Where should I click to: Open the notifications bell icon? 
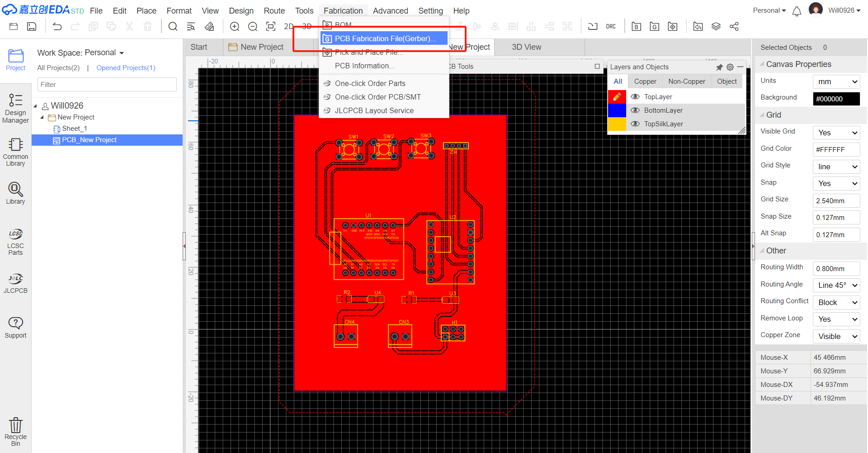click(x=797, y=11)
